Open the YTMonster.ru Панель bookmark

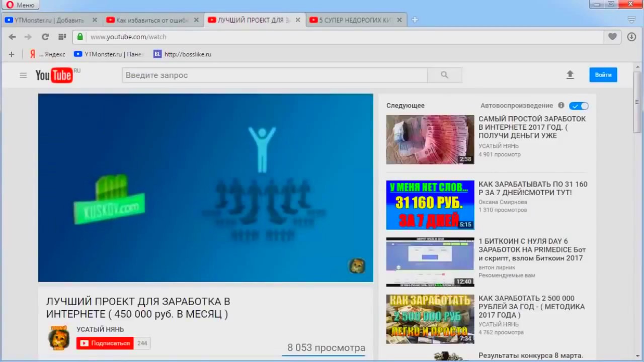click(x=109, y=54)
